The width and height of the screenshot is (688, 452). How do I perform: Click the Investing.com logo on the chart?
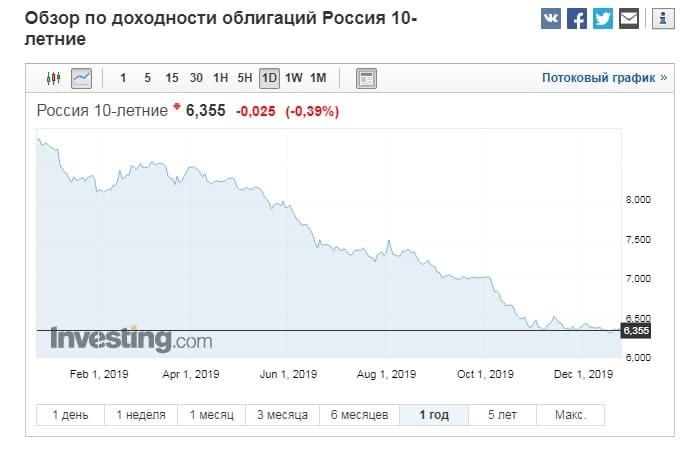tap(131, 341)
